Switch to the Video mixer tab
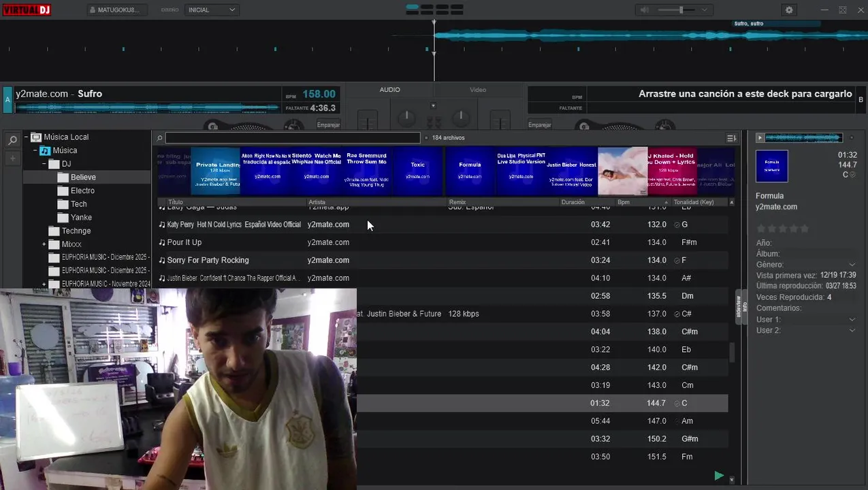The image size is (868, 490). [478, 90]
